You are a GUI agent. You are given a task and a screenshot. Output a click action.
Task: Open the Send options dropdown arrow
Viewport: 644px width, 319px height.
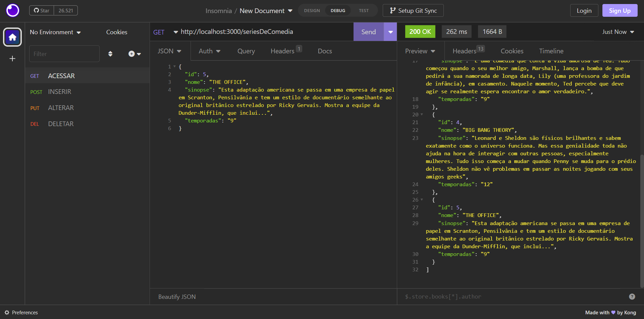click(390, 32)
